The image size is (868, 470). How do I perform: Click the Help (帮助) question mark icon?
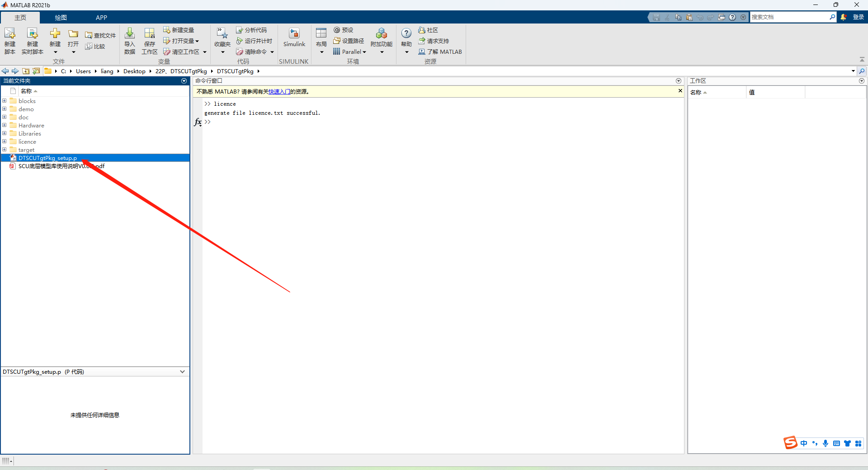point(406,33)
